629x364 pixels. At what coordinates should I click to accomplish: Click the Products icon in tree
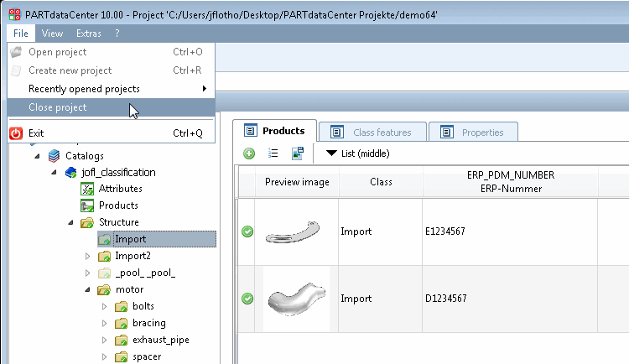86,205
